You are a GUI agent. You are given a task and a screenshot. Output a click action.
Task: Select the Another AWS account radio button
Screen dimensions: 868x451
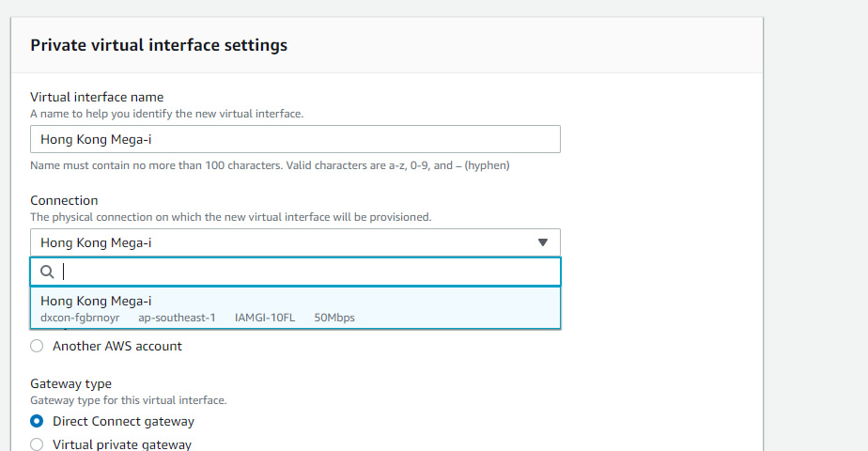pyautogui.click(x=37, y=346)
